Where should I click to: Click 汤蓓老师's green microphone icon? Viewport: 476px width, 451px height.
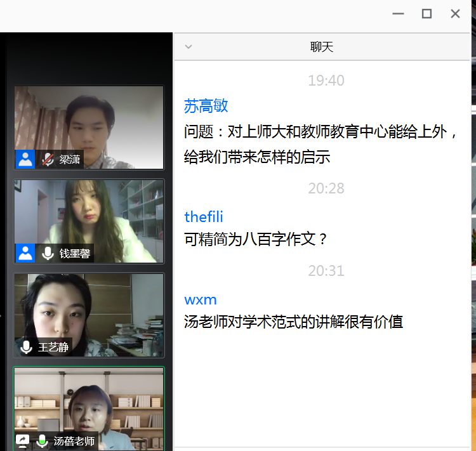[43, 441]
